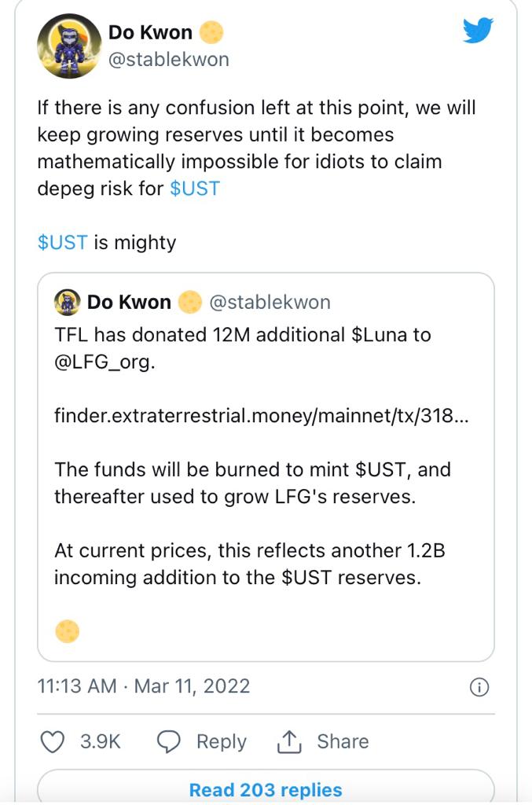Click the Reply label
This screenshot has height=805, width=532.
pyautogui.click(x=221, y=741)
